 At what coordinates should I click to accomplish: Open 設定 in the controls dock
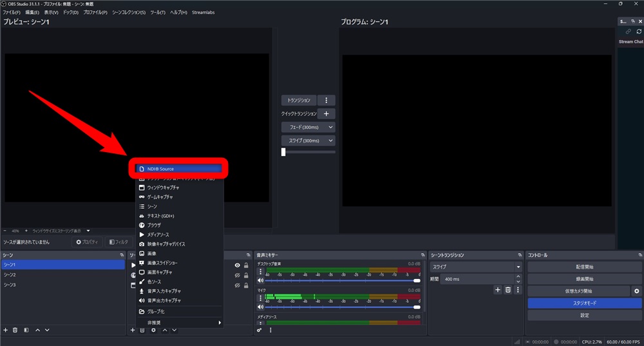(585, 315)
